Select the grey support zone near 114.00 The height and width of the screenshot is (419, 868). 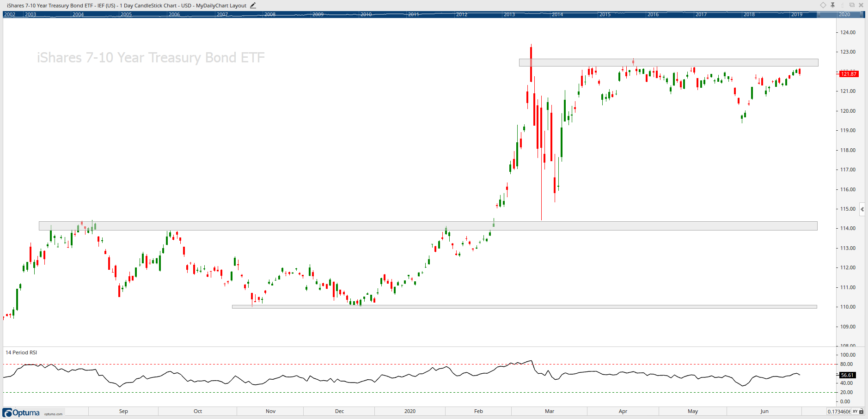coord(428,226)
